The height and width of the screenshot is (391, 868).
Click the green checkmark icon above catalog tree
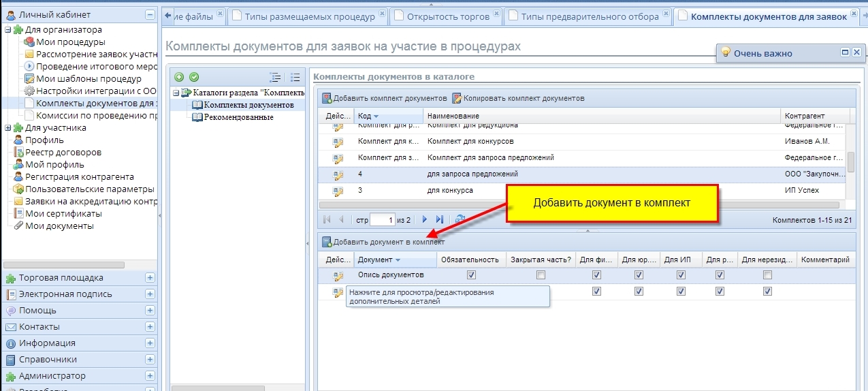point(194,78)
